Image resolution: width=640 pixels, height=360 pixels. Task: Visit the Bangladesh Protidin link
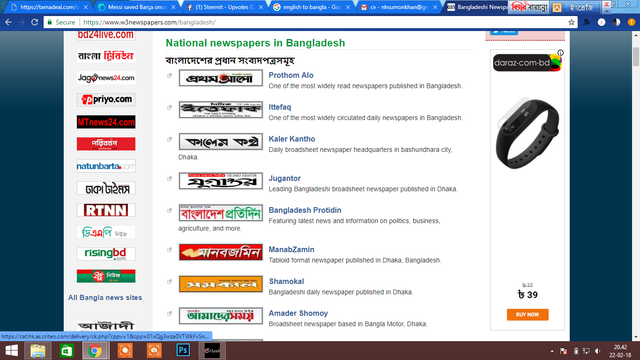point(305,210)
